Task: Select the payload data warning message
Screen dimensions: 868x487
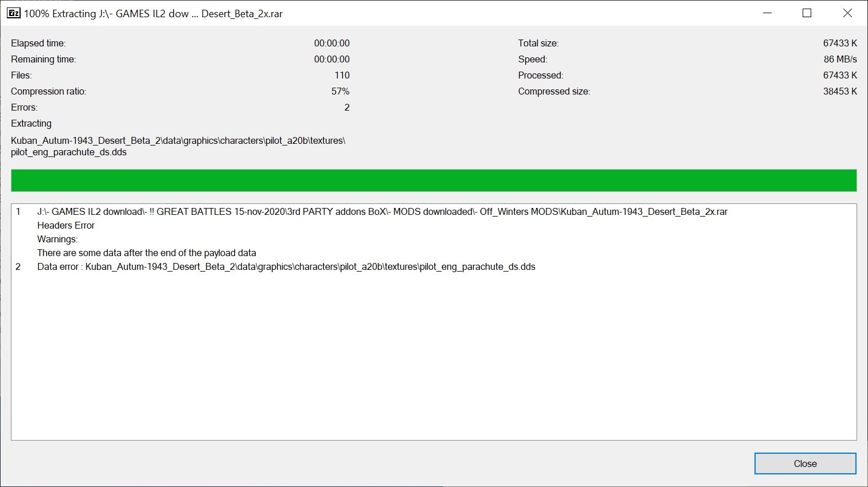Action: (x=147, y=253)
